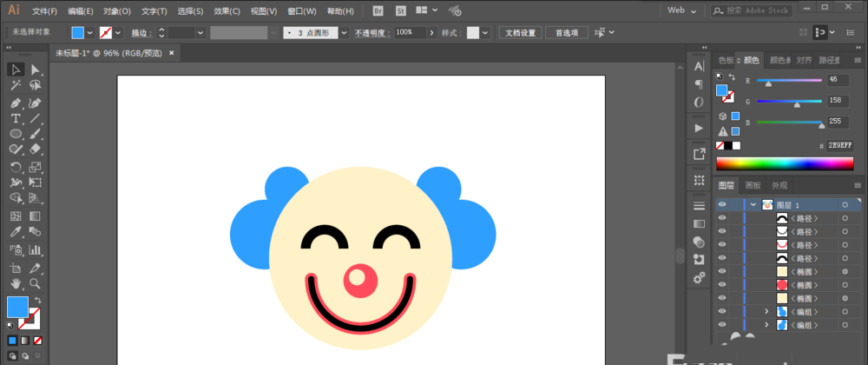Hide 图层 1 using eye icon

tap(722, 205)
